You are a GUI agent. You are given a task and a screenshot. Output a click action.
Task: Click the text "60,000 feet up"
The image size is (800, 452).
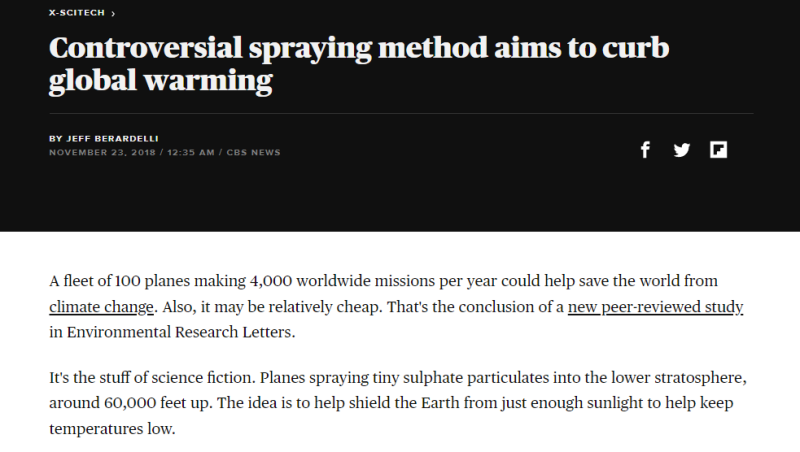pyautogui.click(x=150, y=404)
